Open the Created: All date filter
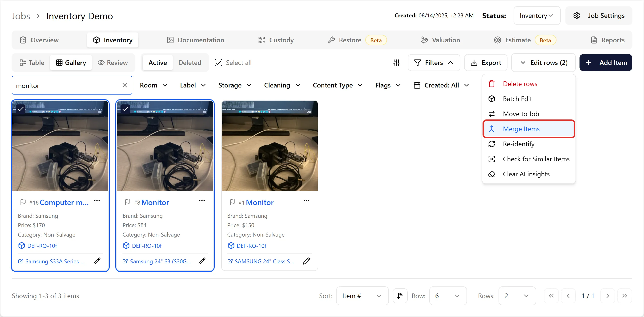 [442, 85]
